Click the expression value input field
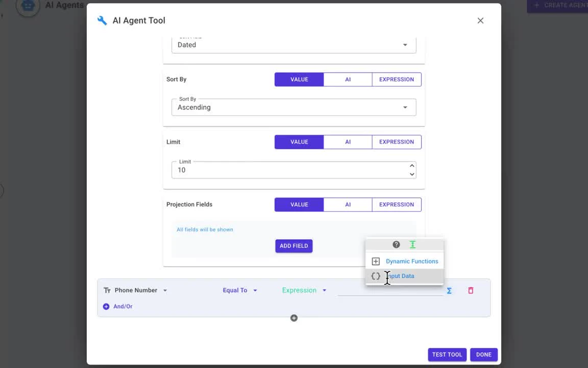 pyautogui.click(x=390, y=290)
